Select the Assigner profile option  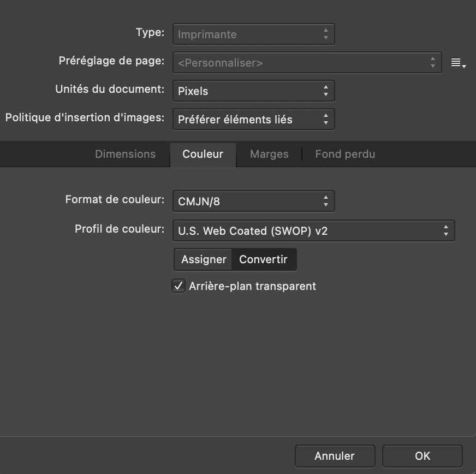click(x=204, y=259)
